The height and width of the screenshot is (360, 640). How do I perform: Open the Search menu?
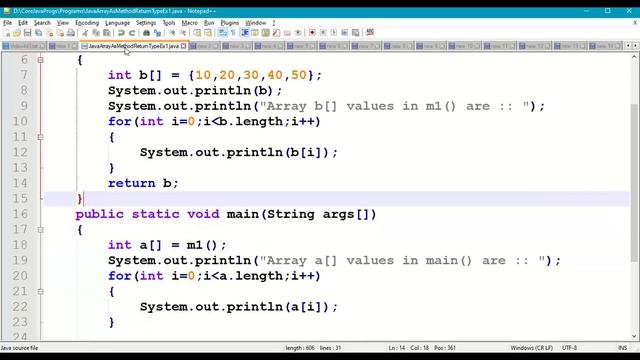pyautogui.click(x=42, y=23)
